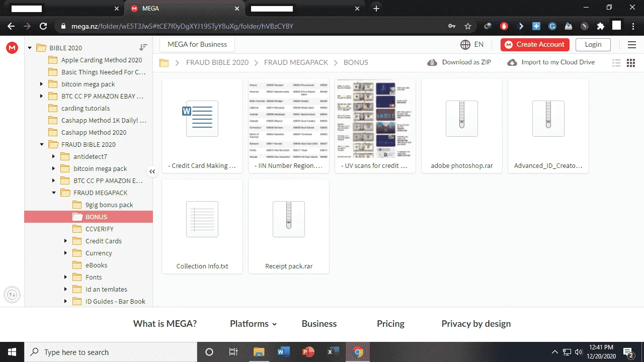Open Chrome three-dot menu
Image resolution: width=644 pixels, height=362 pixels.
[632, 26]
